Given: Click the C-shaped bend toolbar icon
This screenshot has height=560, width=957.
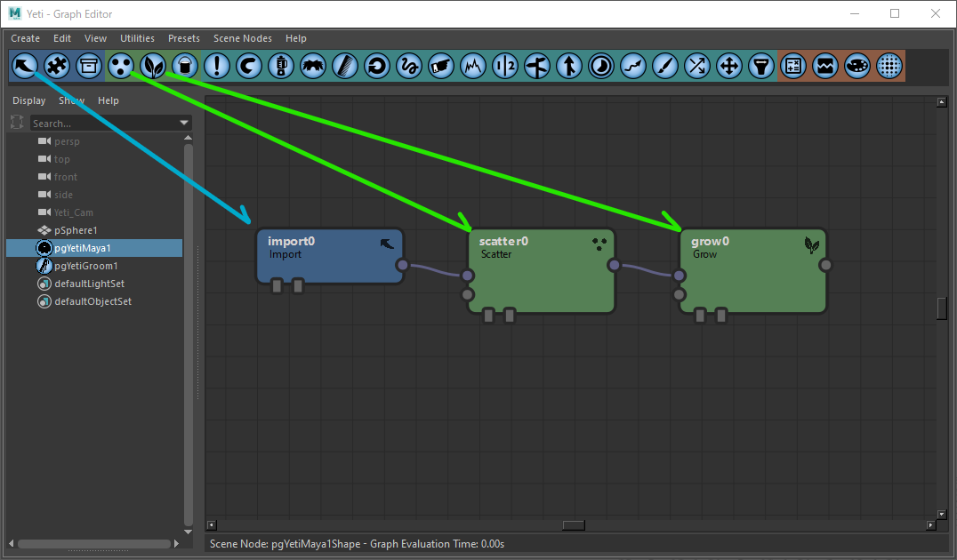Looking at the screenshot, I should tap(249, 66).
